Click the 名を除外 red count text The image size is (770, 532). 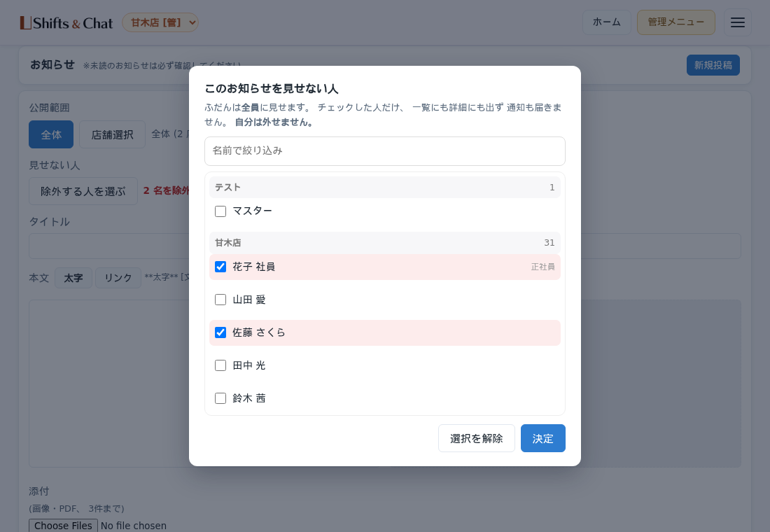(x=166, y=190)
